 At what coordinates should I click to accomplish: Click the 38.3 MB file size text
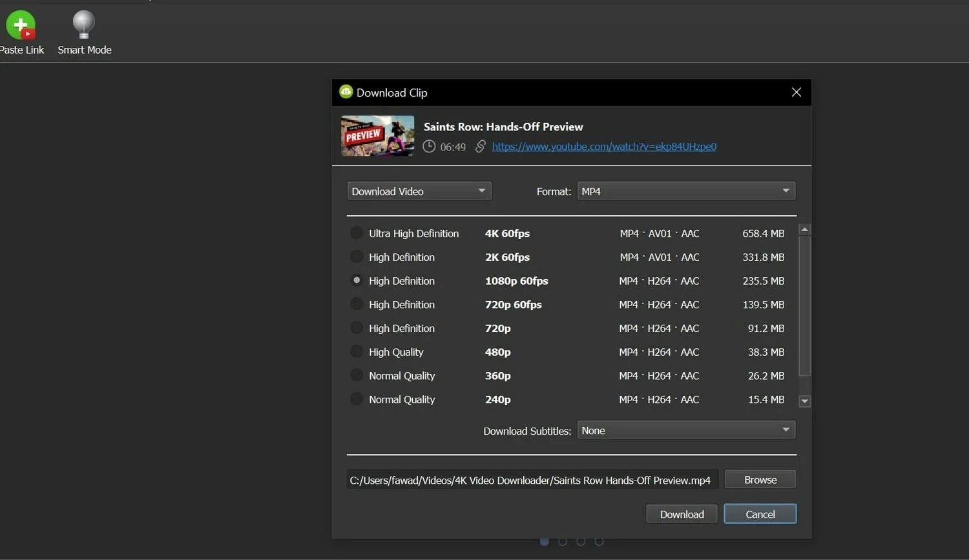tap(766, 352)
